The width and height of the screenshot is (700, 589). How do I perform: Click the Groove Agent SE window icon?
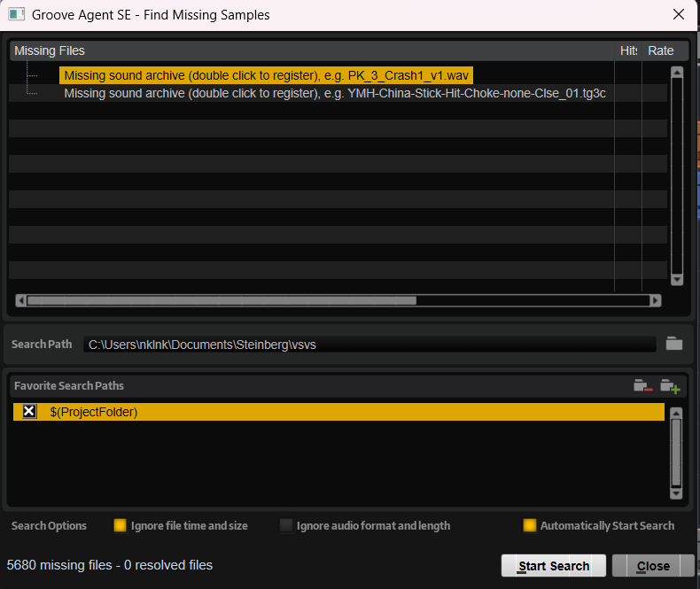coord(17,14)
